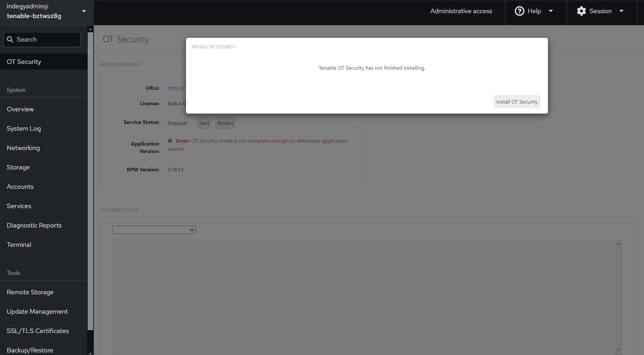Open Storage page
Viewport: 644px width, 355px height.
44,167
